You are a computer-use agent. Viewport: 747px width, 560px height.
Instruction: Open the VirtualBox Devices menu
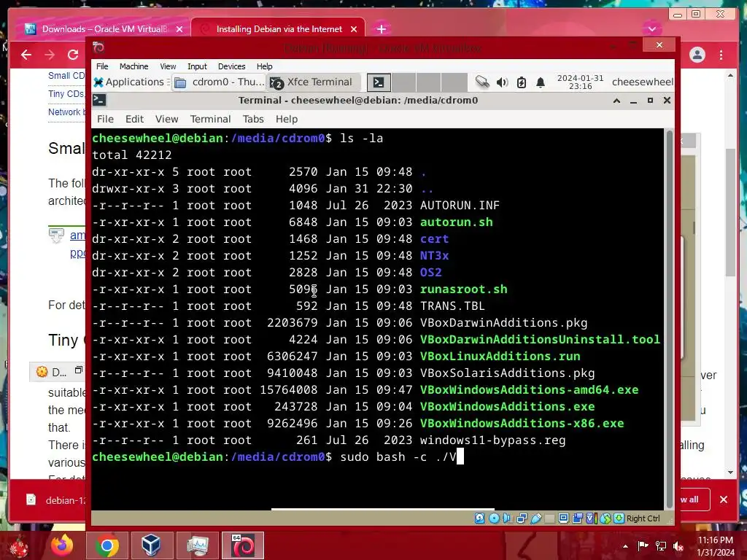231,66
